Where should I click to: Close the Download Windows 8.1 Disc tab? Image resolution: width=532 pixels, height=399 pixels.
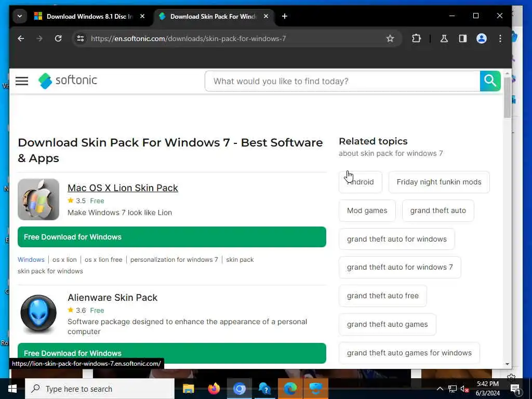142,16
